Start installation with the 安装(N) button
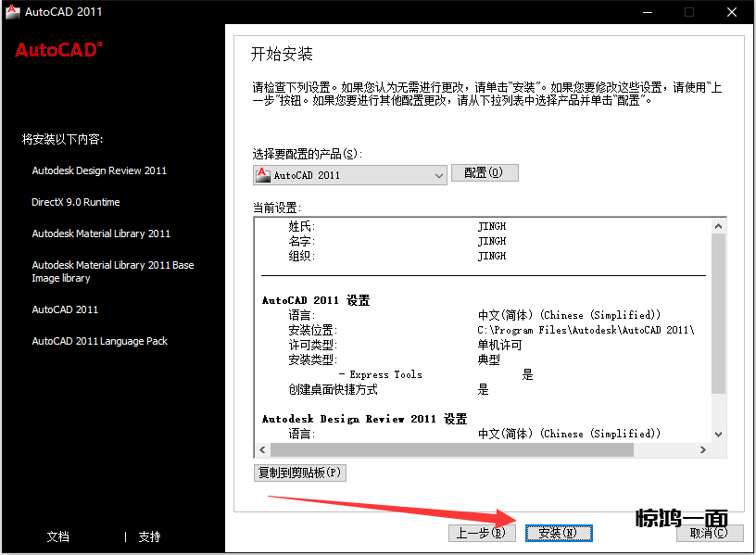 point(558,533)
